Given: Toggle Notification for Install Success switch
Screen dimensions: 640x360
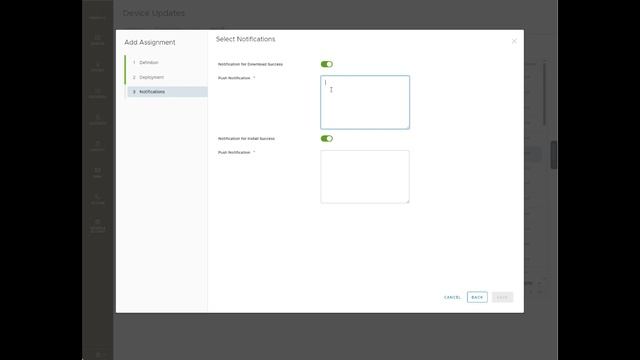Looking at the screenshot, I should [327, 138].
